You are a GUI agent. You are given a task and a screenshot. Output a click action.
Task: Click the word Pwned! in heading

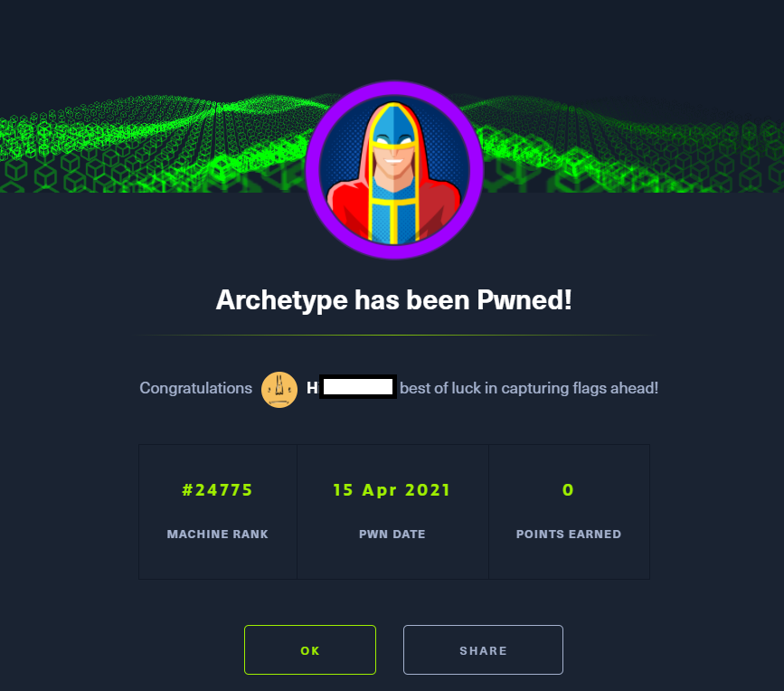[524, 299]
